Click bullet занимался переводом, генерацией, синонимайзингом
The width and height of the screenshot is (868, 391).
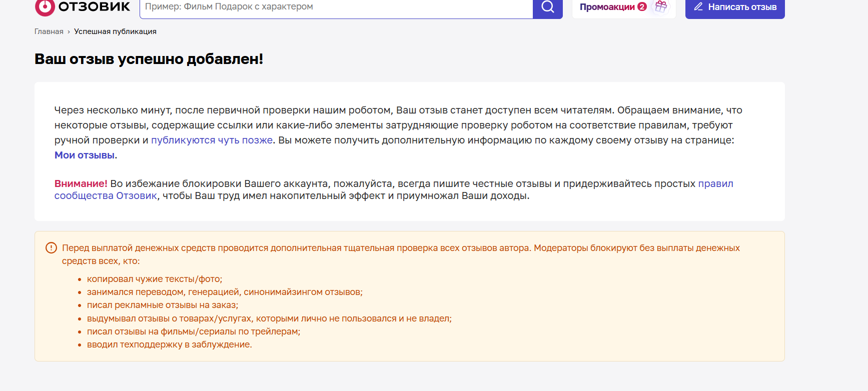225,292
